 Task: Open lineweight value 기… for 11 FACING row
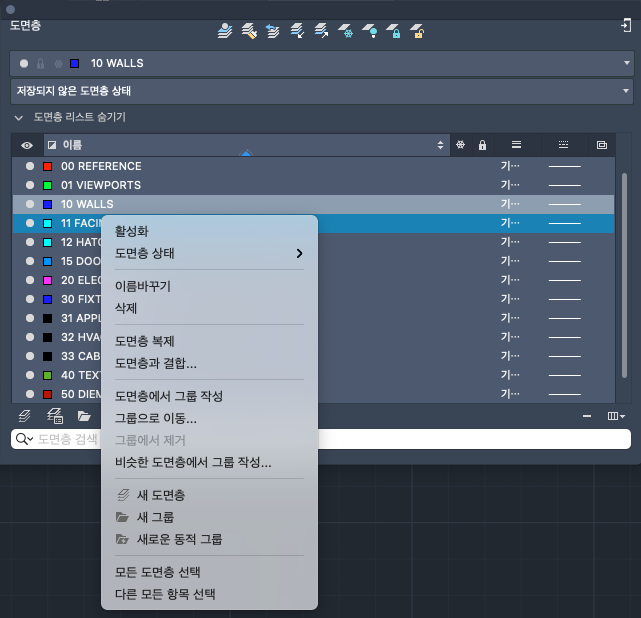(510, 223)
